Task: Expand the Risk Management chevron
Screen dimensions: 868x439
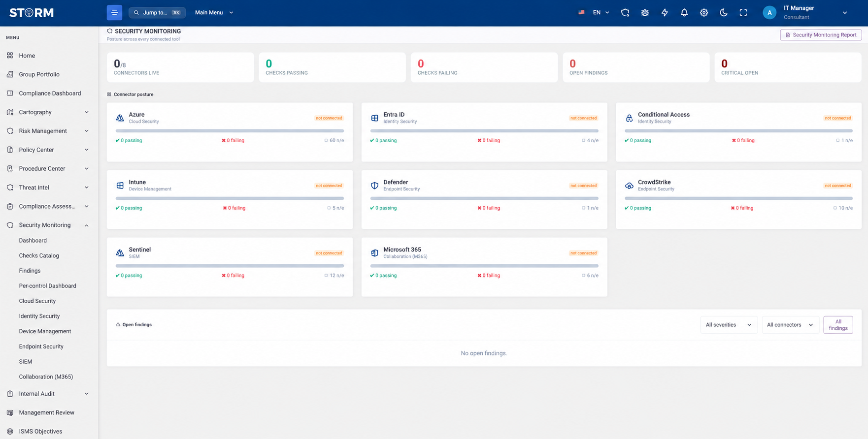Action: pos(87,131)
